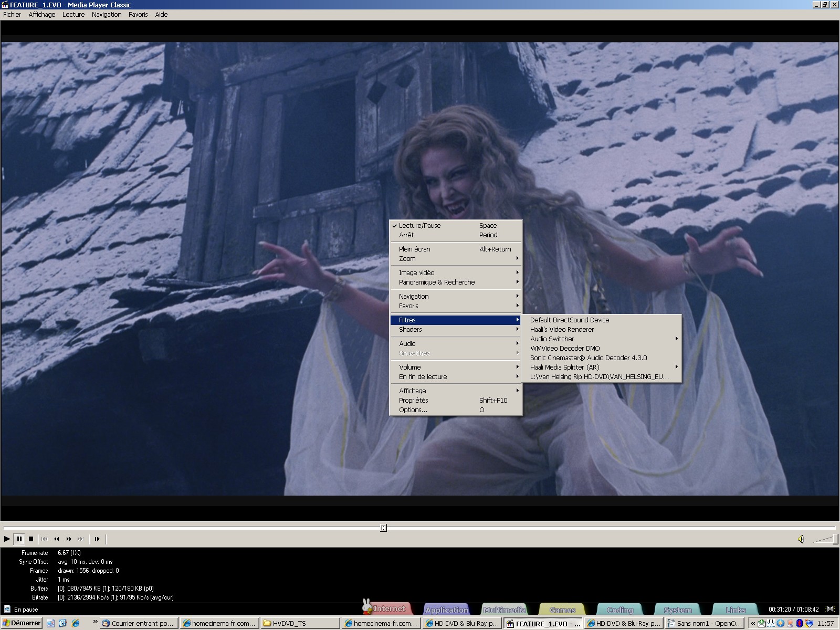Adjust the volume slider
Image resolution: width=840 pixels, height=630 pixels.
tap(825, 539)
